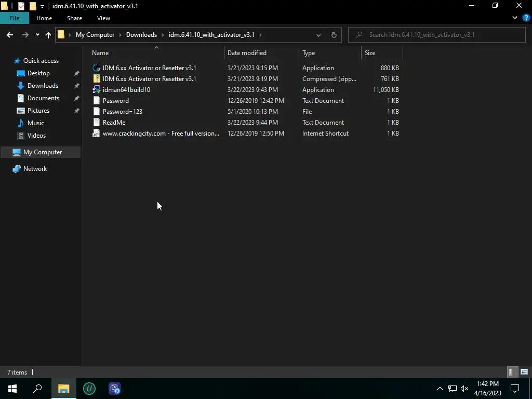Click the Forward navigation arrow

tap(25, 35)
